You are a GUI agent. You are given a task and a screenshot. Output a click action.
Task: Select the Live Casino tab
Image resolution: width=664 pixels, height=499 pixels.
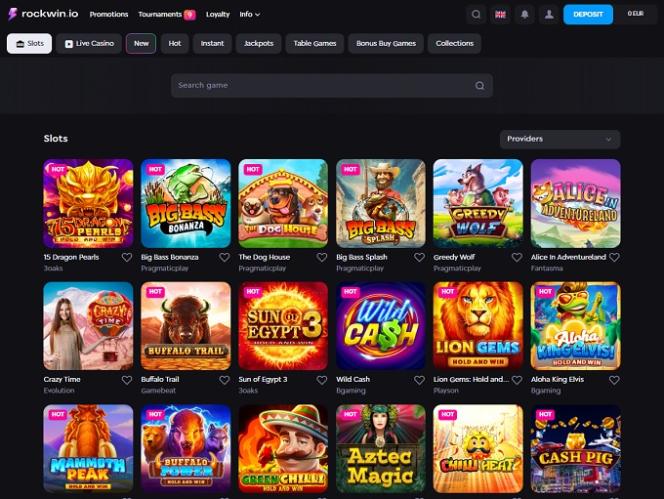coord(89,44)
